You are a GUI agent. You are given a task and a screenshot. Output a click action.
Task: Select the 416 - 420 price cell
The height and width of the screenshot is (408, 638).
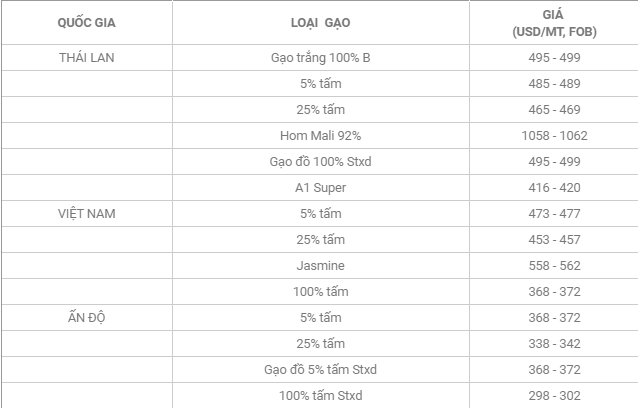(554, 188)
